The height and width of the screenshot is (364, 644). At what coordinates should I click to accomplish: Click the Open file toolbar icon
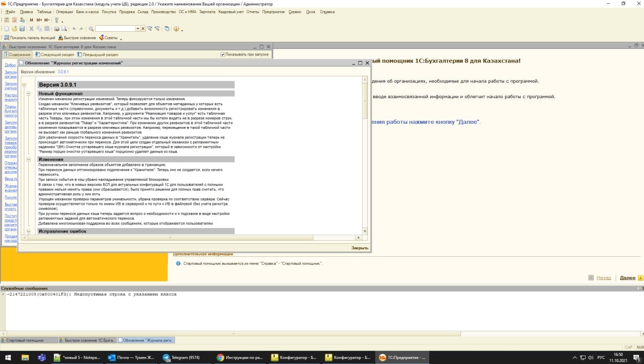(15, 29)
